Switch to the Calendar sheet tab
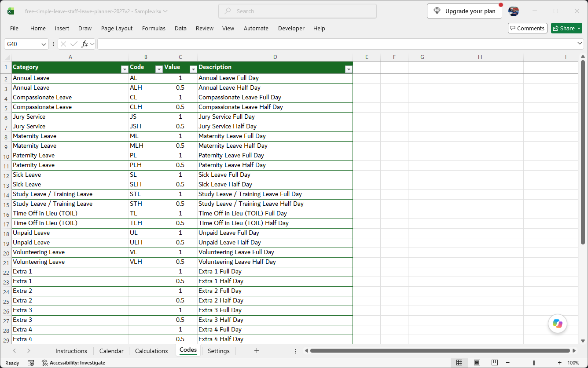The image size is (588, 368). [x=111, y=351]
